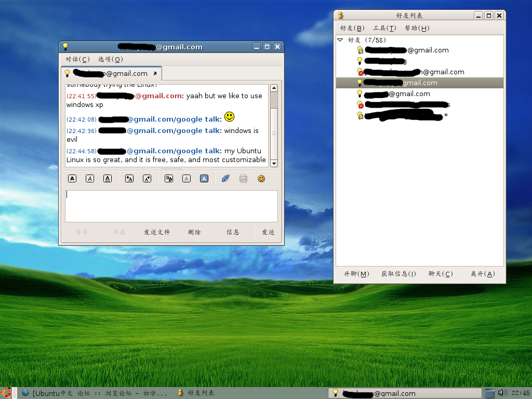This screenshot has width=532, height=399.
Task: Decrease the font size
Action: tap(147, 179)
